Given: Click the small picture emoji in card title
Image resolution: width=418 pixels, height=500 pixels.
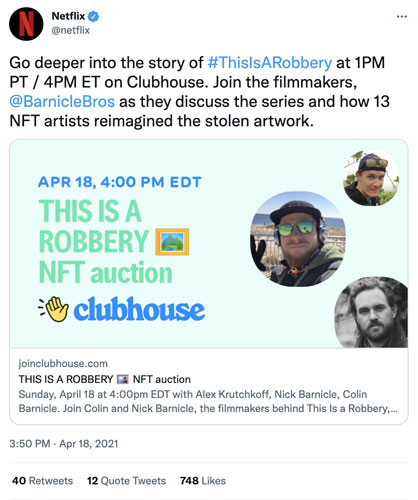Looking at the screenshot, I should (x=123, y=379).
